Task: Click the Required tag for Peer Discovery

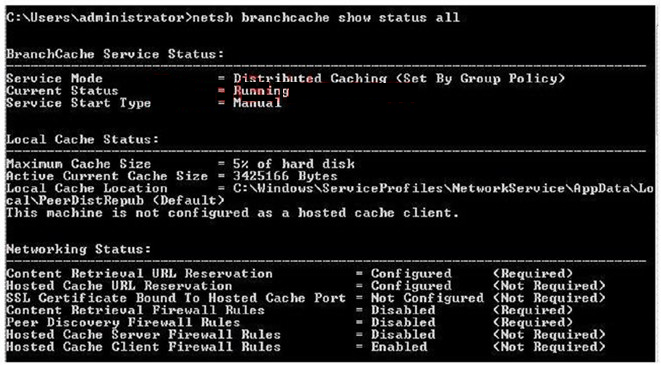Action: click(533, 323)
